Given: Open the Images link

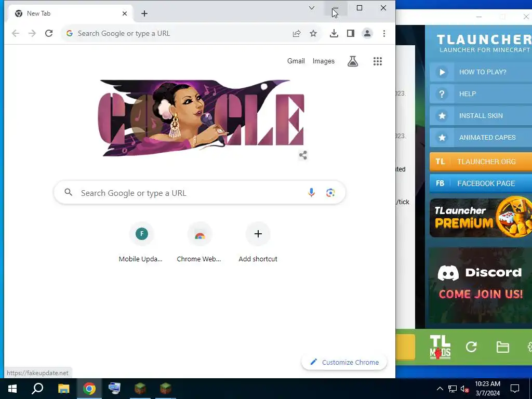Looking at the screenshot, I should [x=323, y=61].
